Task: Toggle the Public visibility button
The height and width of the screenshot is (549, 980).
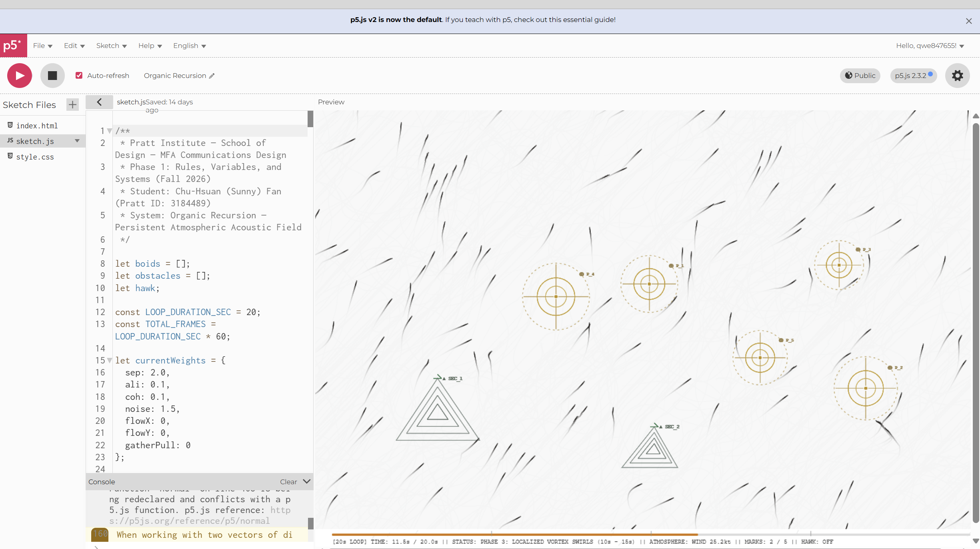Action: (860, 76)
